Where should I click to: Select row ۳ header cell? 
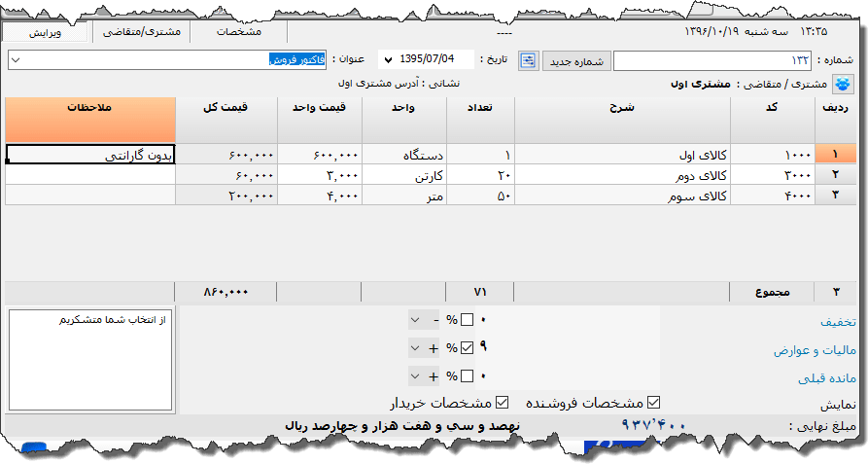(x=835, y=196)
